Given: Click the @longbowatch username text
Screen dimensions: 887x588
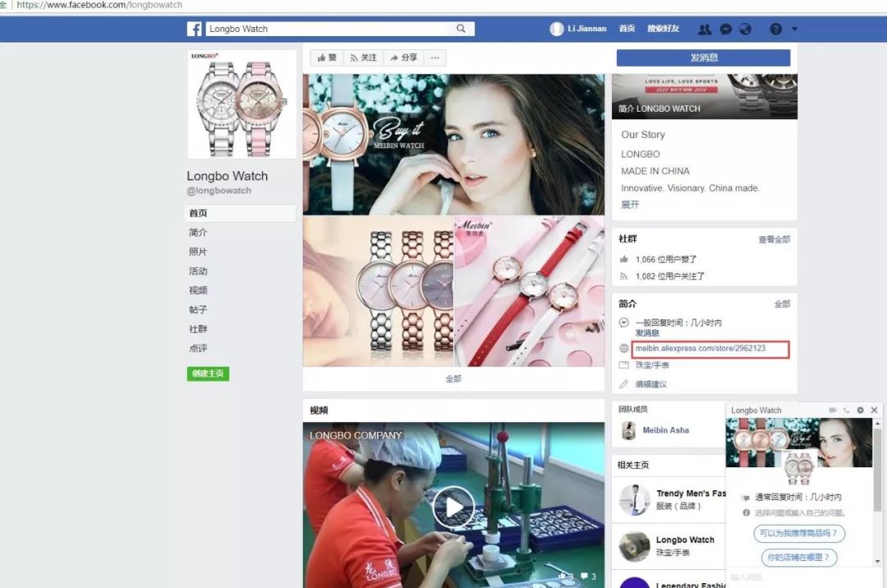Looking at the screenshot, I should tap(219, 191).
